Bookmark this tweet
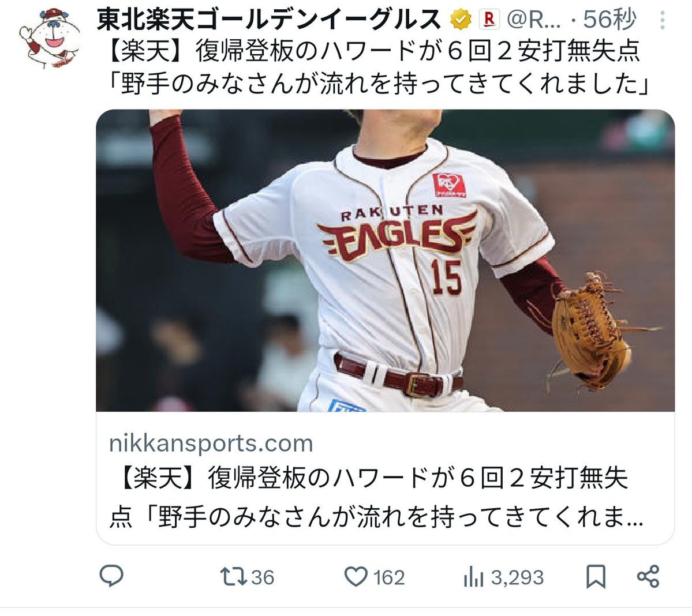This screenshot has height=616, width=692. click(x=596, y=577)
